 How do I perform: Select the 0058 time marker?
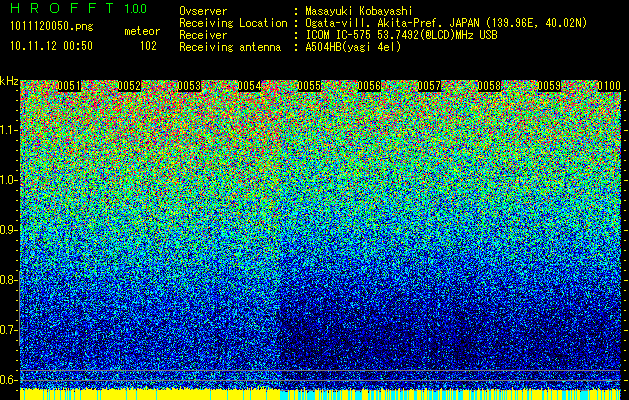pyautogui.click(x=489, y=86)
